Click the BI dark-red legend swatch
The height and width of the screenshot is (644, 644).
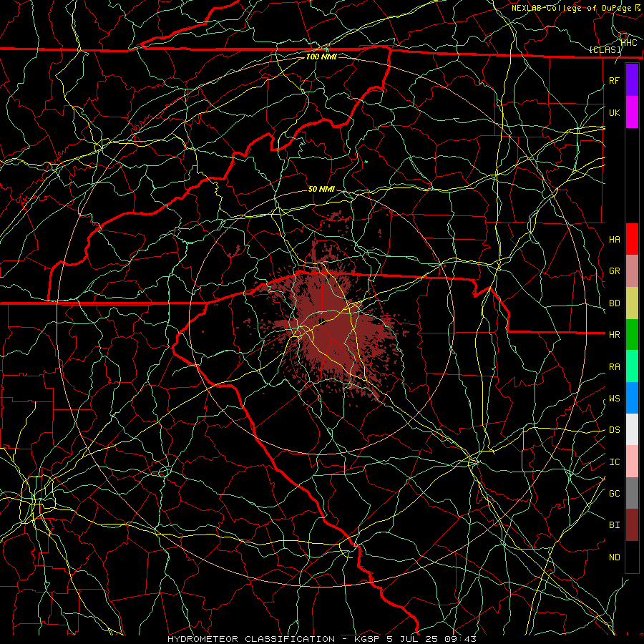[x=632, y=525]
